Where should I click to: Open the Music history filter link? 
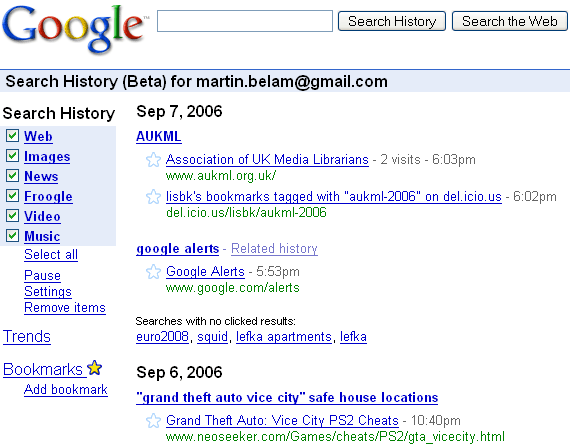[42, 236]
